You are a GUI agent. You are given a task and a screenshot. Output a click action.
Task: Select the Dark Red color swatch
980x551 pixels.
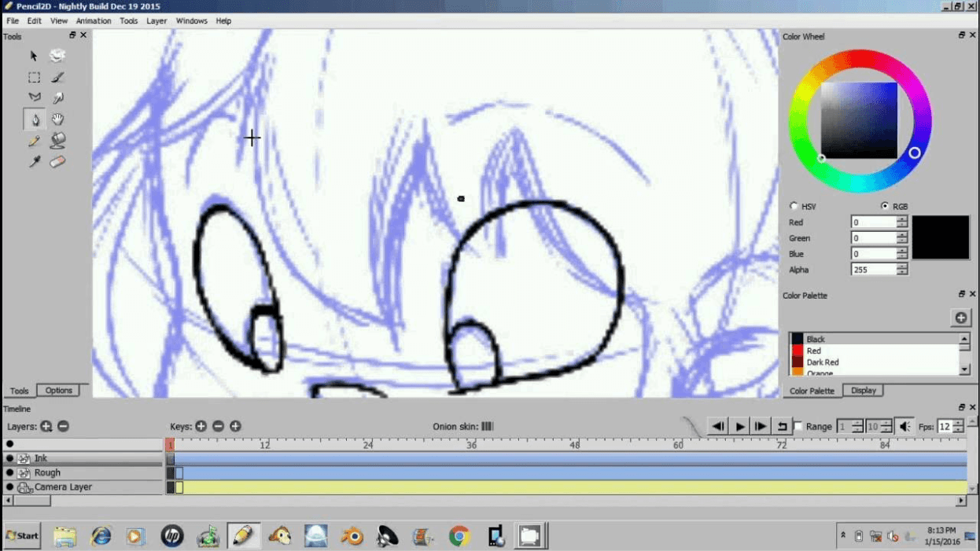click(821, 362)
